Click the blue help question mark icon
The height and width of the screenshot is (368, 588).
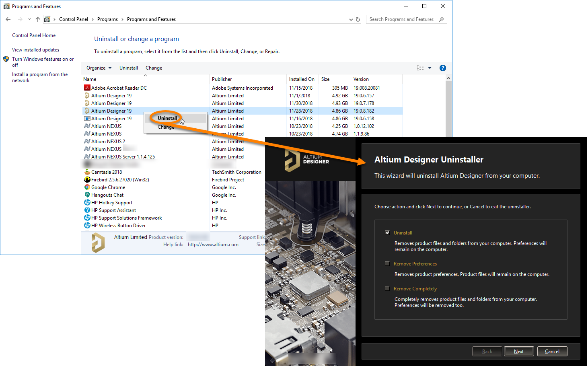tap(442, 68)
